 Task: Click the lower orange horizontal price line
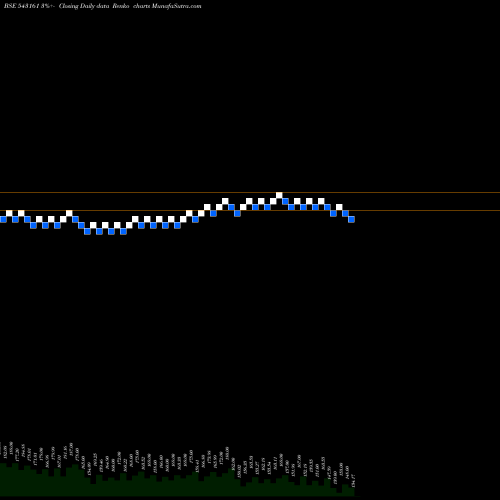pos(250,210)
